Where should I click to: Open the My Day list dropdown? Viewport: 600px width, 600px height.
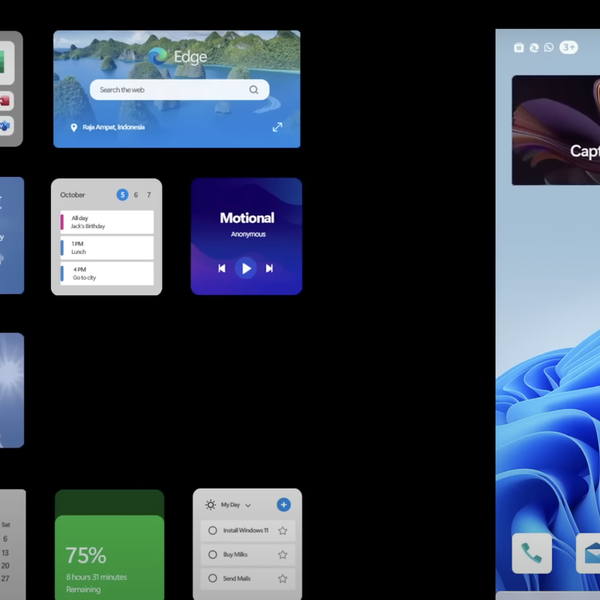248,506
